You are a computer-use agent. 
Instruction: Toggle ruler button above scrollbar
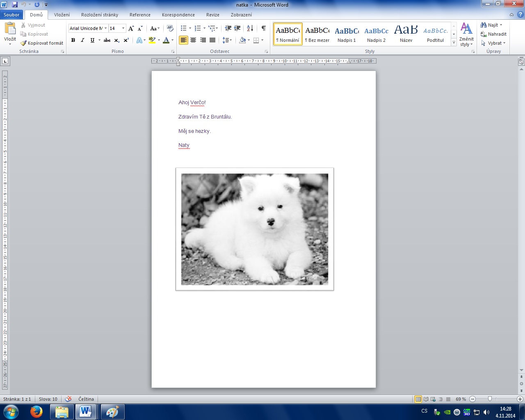[x=521, y=62]
